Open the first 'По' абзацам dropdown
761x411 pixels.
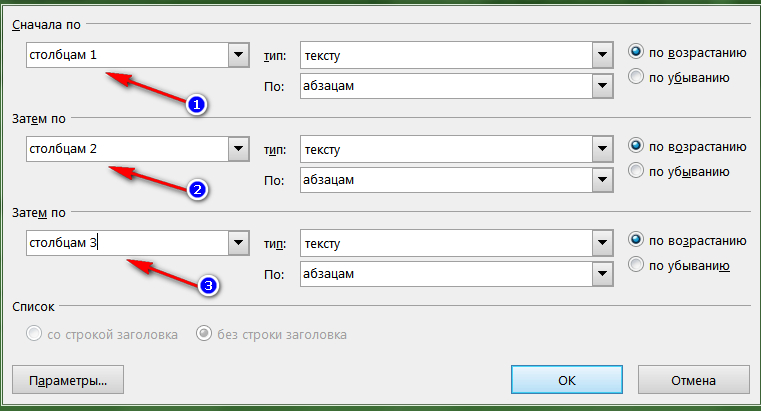click(x=602, y=86)
